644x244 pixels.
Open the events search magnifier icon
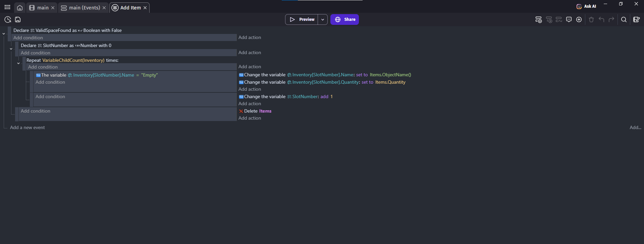click(x=624, y=19)
